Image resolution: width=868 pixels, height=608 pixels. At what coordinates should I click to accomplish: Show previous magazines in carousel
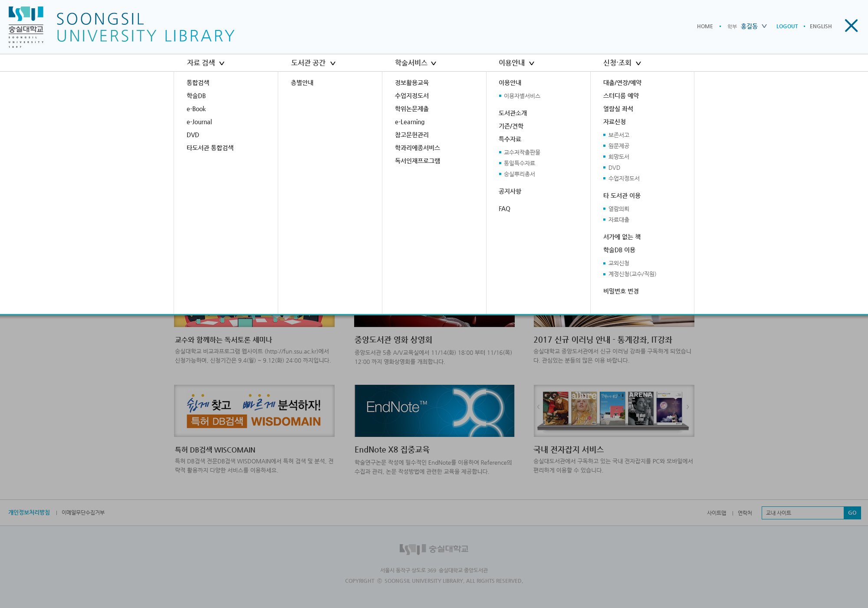(x=538, y=407)
